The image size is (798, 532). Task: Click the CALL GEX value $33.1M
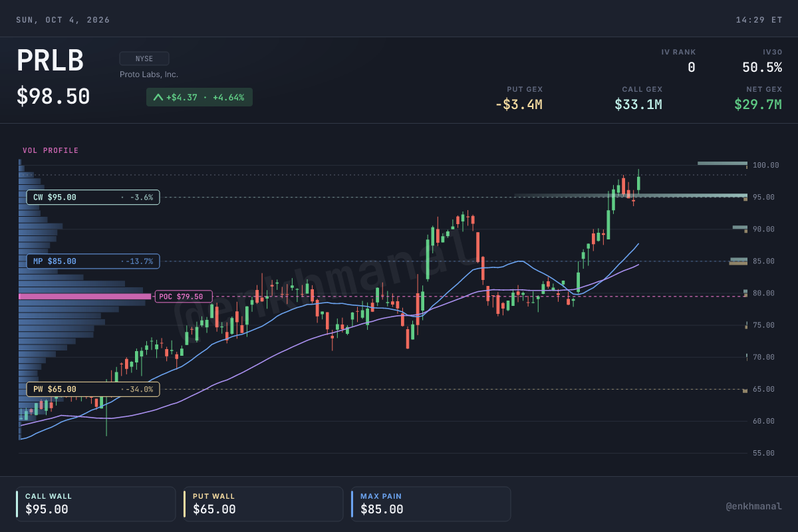(638, 104)
